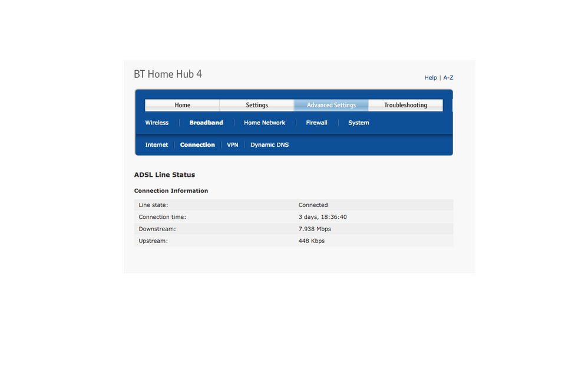Click the Connection time label
The image size is (588, 368).
click(x=163, y=217)
